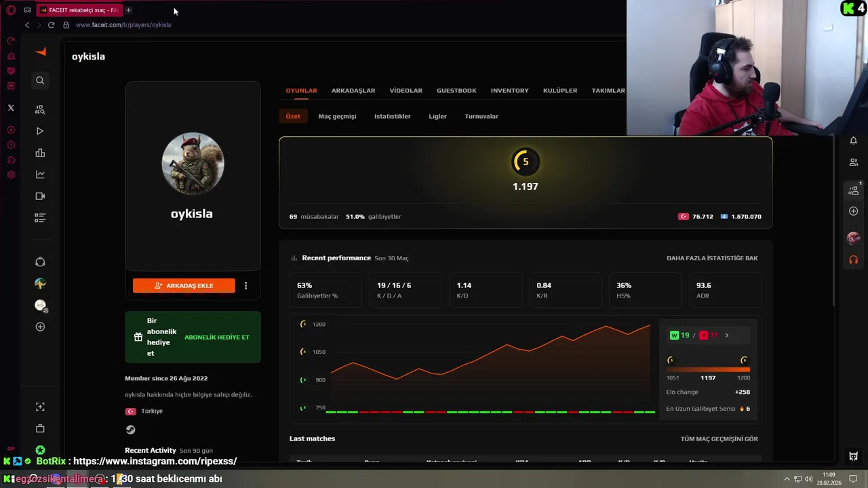The image size is (868, 488).
Task: Click the plus circle icon in left sidebar
Action: click(40, 327)
